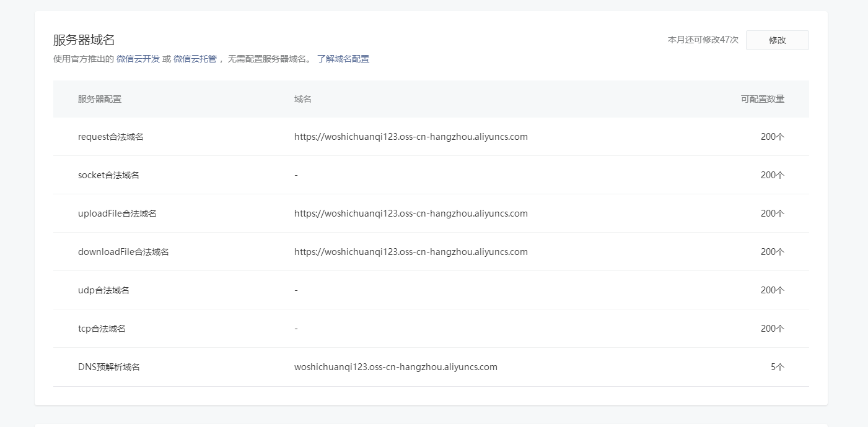Click the request合法域名 domain URL
This screenshot has height=427, width=868.
411,137
